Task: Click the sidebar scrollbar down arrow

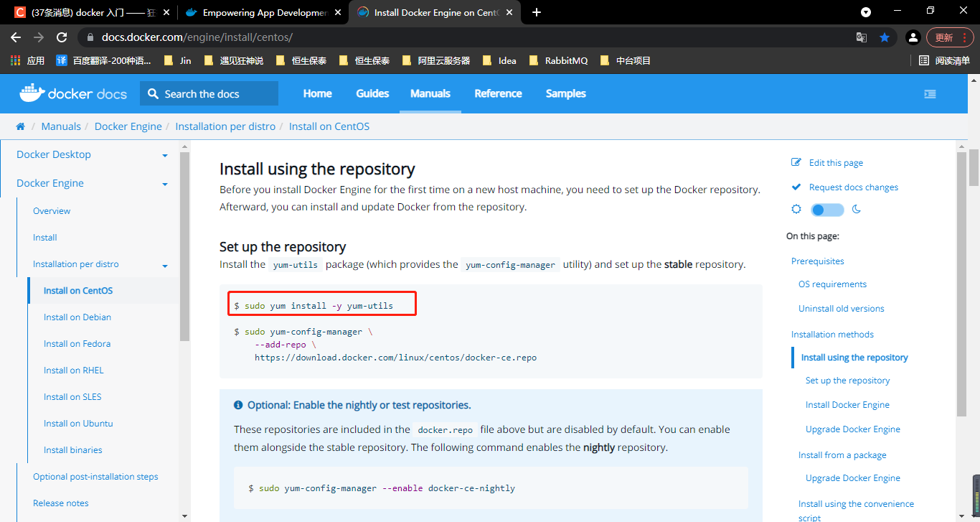Action: tap(184, 516)
